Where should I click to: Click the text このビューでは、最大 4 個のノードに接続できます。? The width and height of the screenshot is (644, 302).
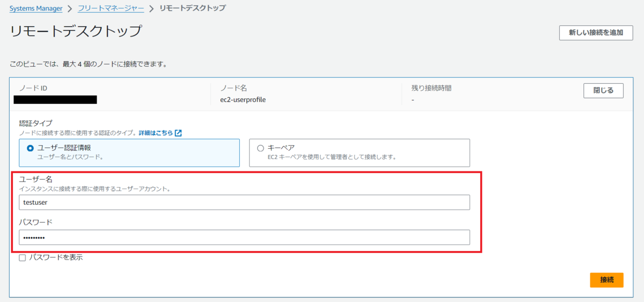[88, 64]
